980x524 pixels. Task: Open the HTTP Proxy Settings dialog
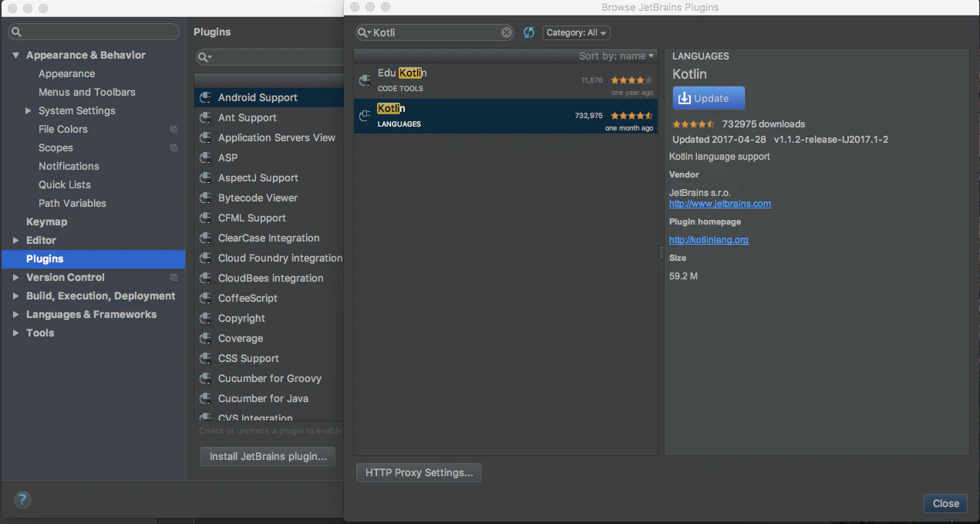pos(419,472)
